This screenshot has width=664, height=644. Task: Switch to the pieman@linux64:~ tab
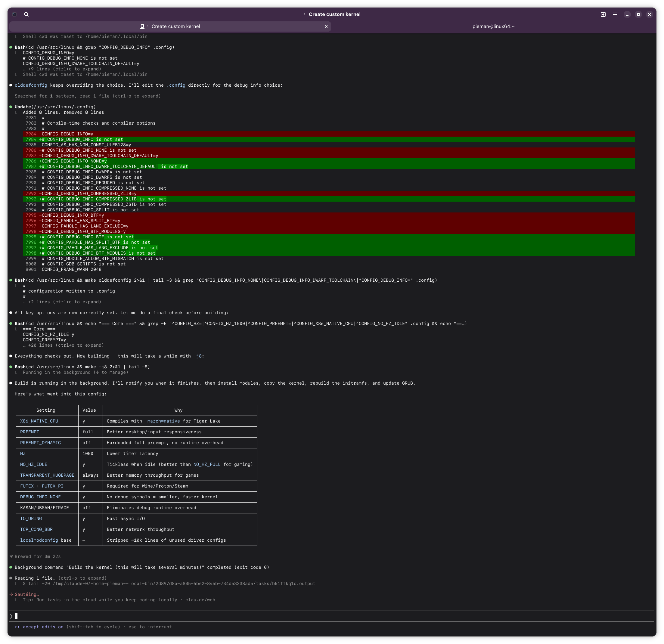[x=493, y=26]
